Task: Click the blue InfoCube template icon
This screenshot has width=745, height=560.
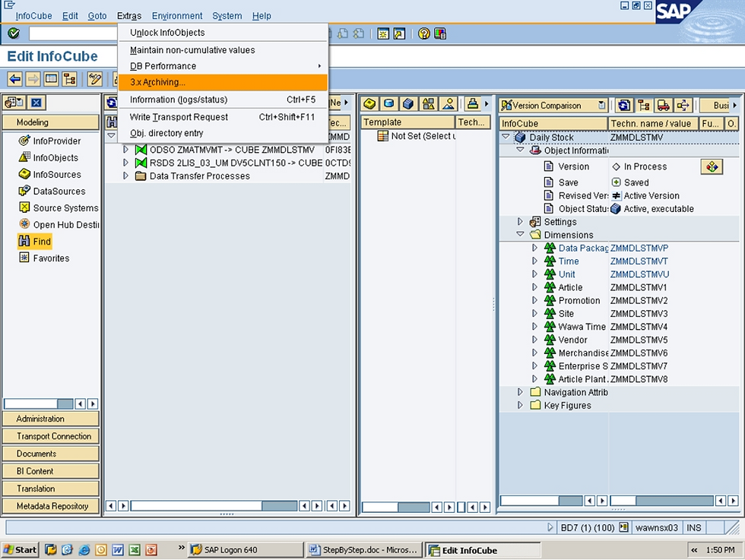Action: click(x=408, y=103)
